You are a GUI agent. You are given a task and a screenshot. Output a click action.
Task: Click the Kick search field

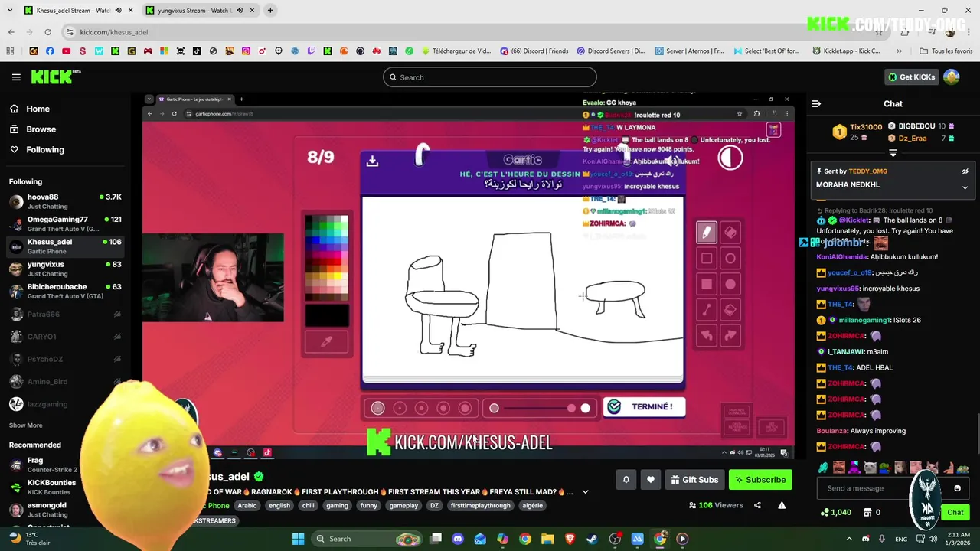[x=490, y=77]
